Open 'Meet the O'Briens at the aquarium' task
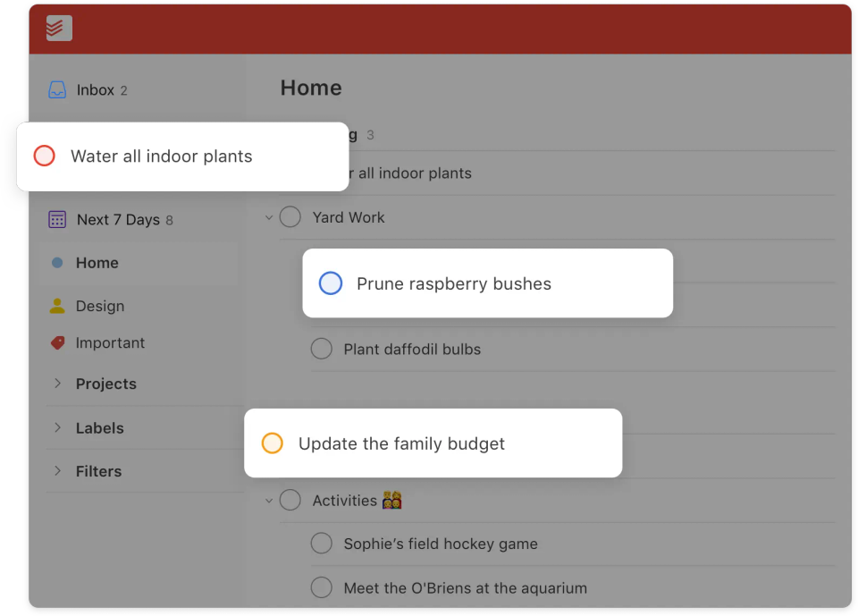Screen dimensions: 858x616 465,588
